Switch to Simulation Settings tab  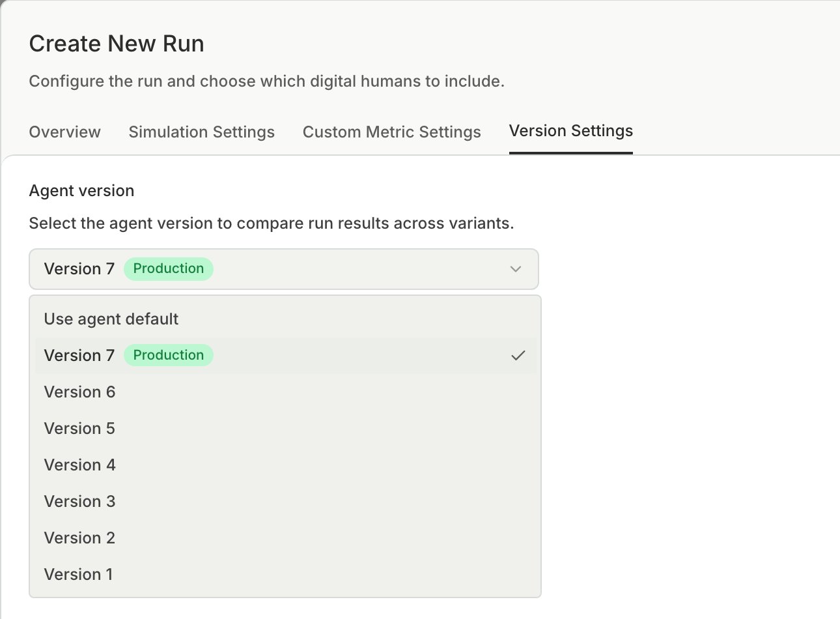point(201,132)
